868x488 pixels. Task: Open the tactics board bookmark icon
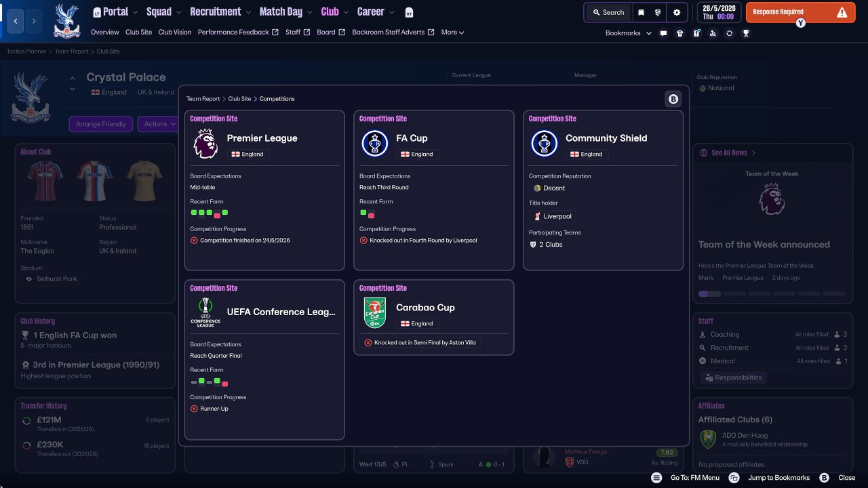696,33
